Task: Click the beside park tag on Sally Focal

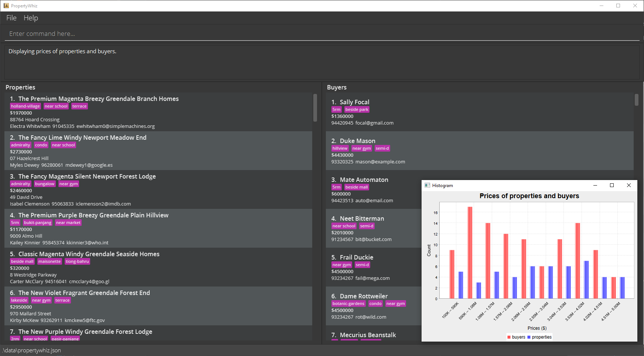Action: (357, 109)
